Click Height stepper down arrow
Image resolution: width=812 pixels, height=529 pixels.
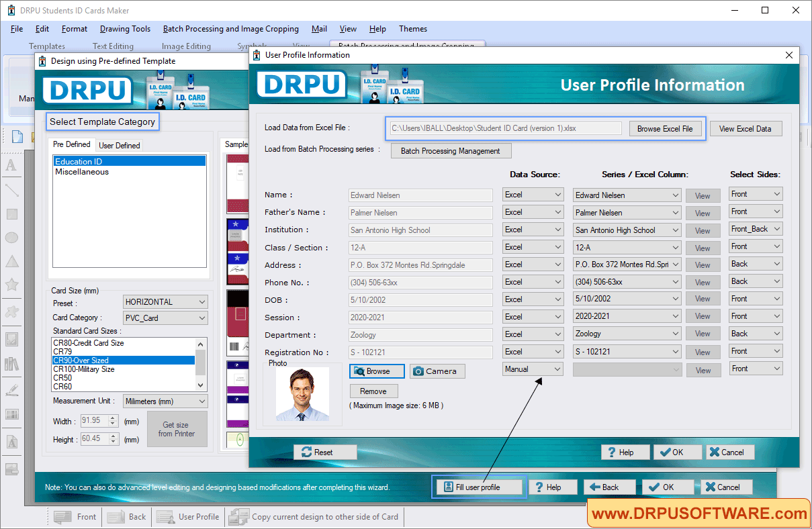tap(113, 442)
